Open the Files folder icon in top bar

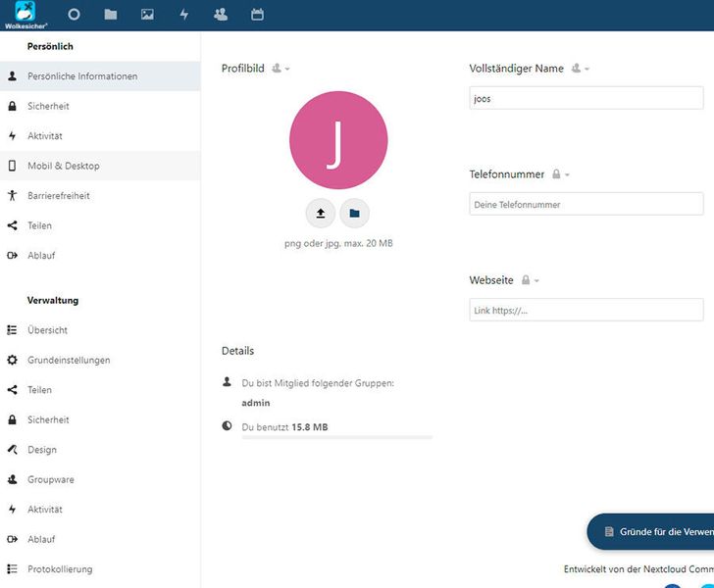point(111,15)
